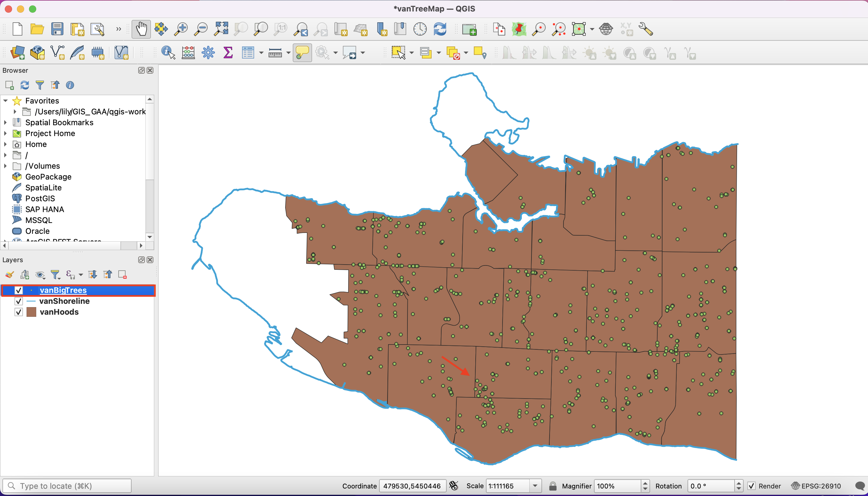
Task: Open the Scale dropdown list
Action: pyautogui.click(x=535, y=486)
